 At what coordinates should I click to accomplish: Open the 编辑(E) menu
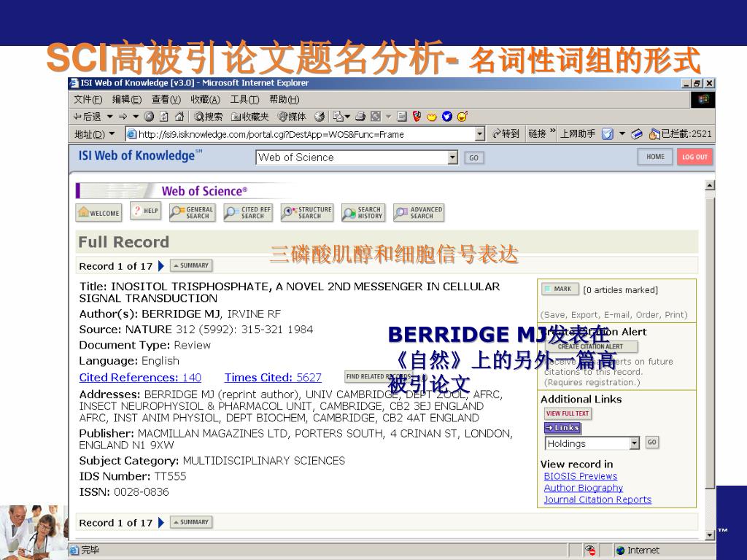coord(127,99)
